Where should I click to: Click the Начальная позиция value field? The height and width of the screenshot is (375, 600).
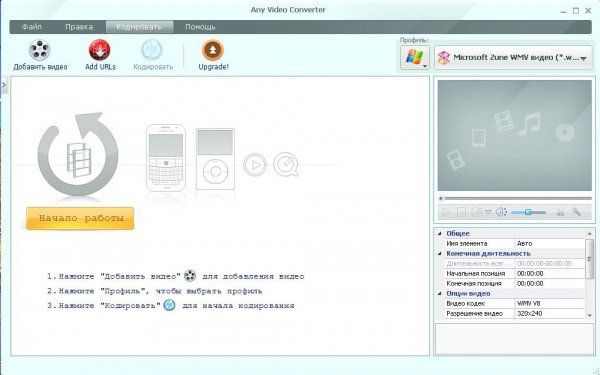click(x=550, y=274)
